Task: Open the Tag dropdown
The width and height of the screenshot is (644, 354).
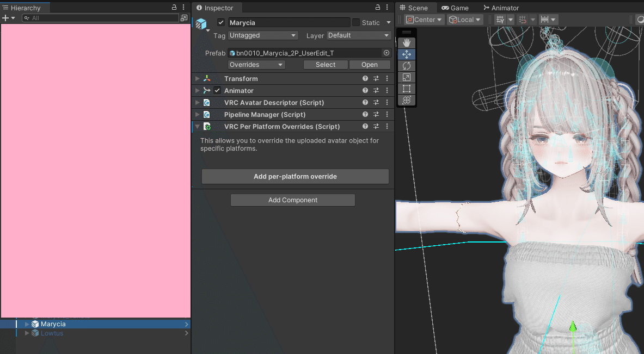Action: [x=263, y=35]
